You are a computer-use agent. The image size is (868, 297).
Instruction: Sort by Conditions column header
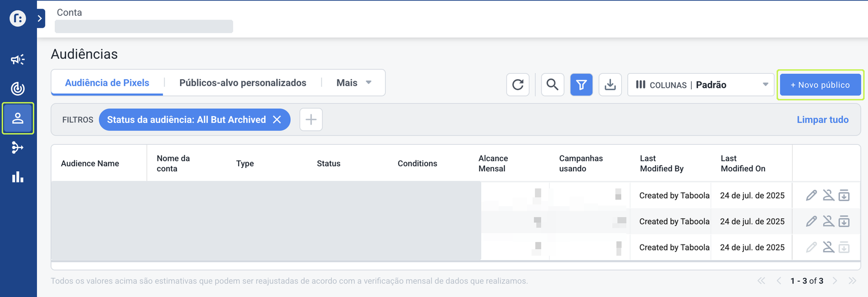click(417, 164)
